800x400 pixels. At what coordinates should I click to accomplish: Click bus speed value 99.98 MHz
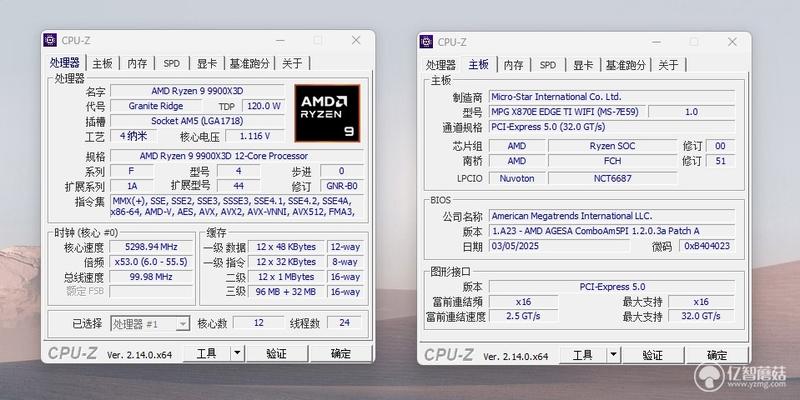click(x=151, y=277)
